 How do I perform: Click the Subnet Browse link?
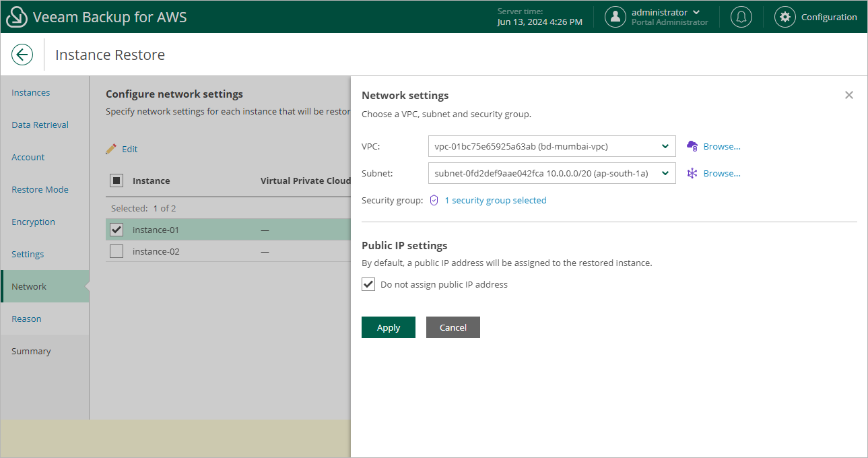click(722, 173)
